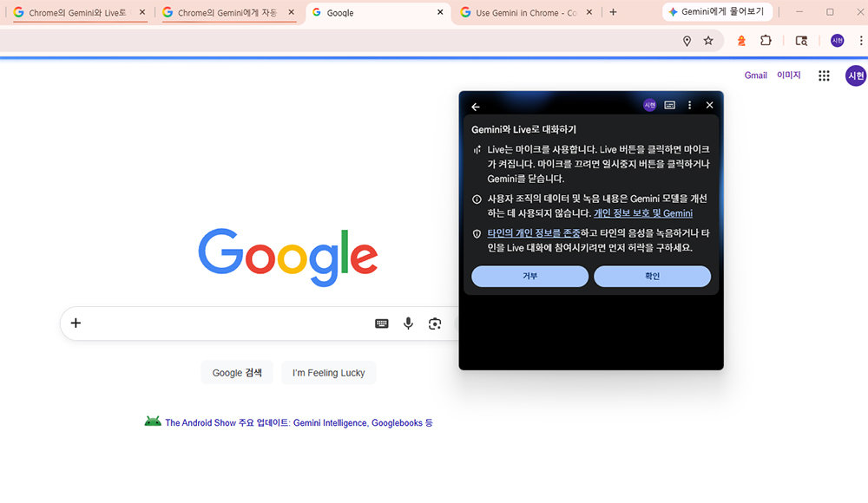
Task: Click the 거부 button
Action: [529, 276]
